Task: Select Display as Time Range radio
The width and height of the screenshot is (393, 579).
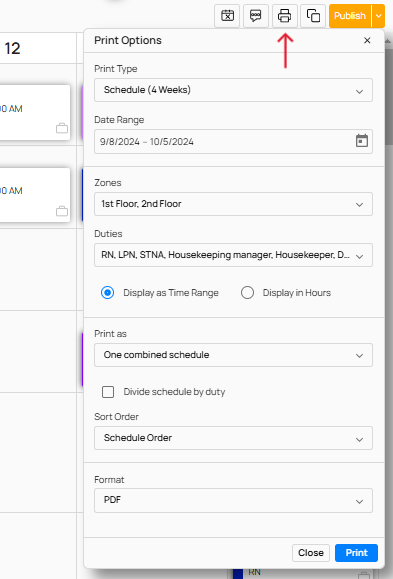Action: tap(107, 293)
